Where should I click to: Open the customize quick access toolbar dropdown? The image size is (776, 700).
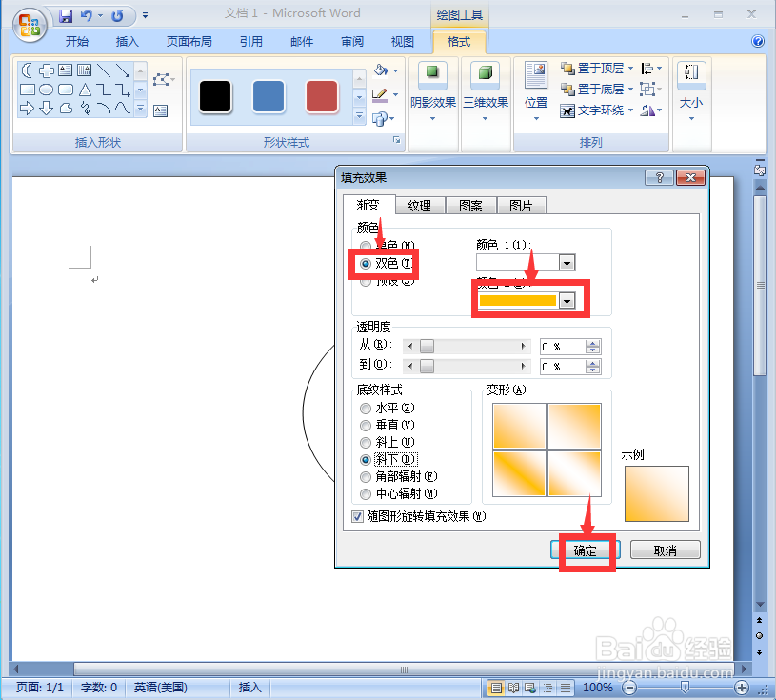[145, 16]
